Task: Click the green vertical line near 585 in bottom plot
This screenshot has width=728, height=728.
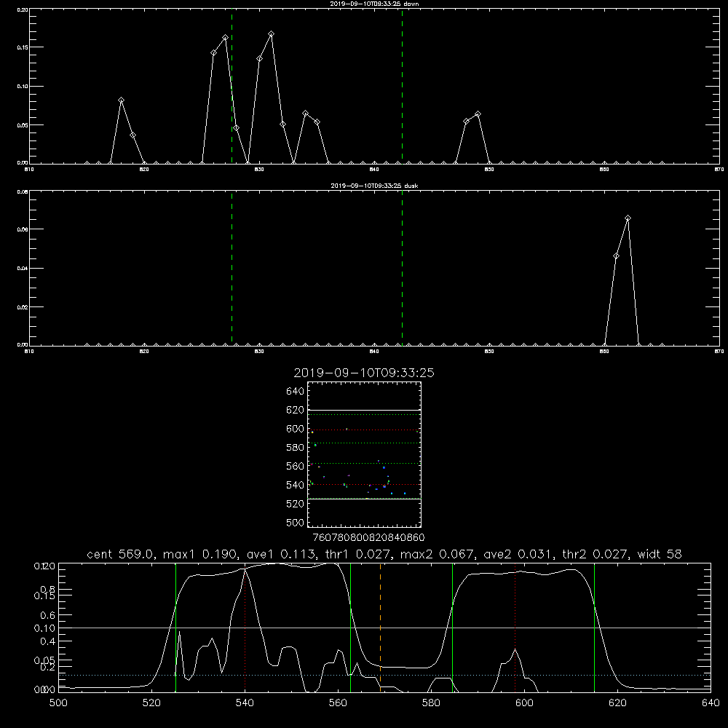Action: (x=452, y=628)
